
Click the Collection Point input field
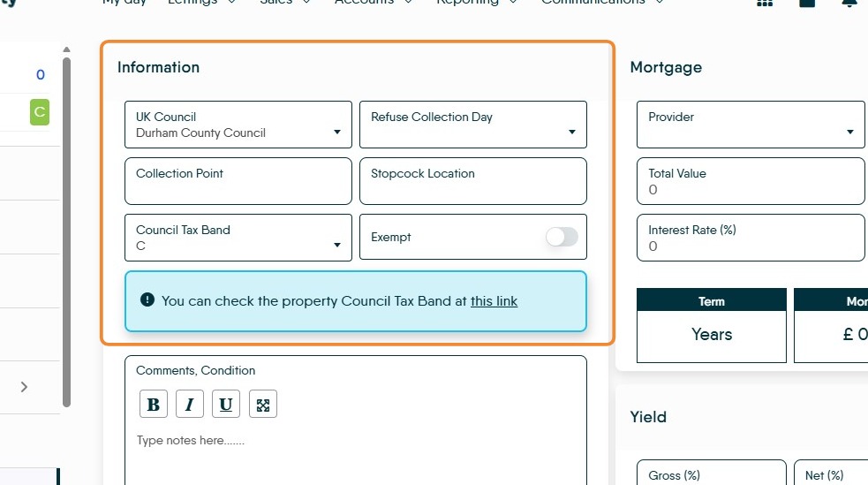(x=238, y=181)
